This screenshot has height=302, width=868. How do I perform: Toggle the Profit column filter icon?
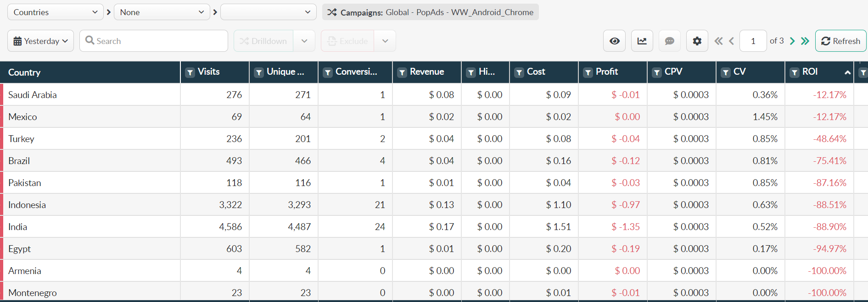pyautogui.click(x=588, y=72)
